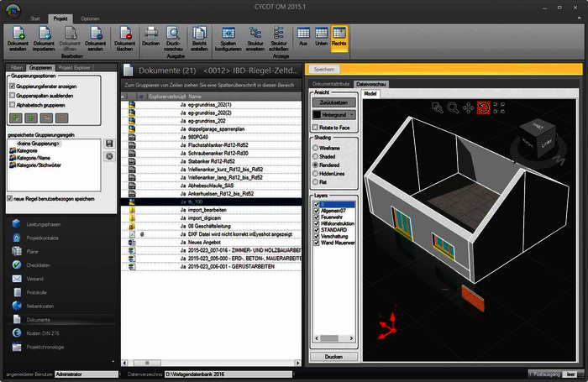Switch to the Start ribbon tab
This screenshot has width=588, height=382.
click(35, 18)
